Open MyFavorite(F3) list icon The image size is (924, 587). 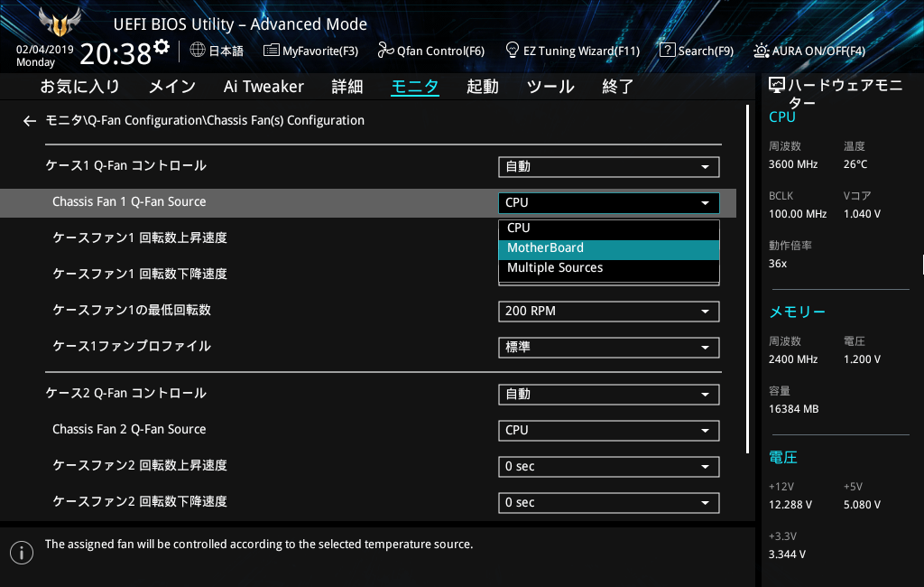click(x=271, y=51)
